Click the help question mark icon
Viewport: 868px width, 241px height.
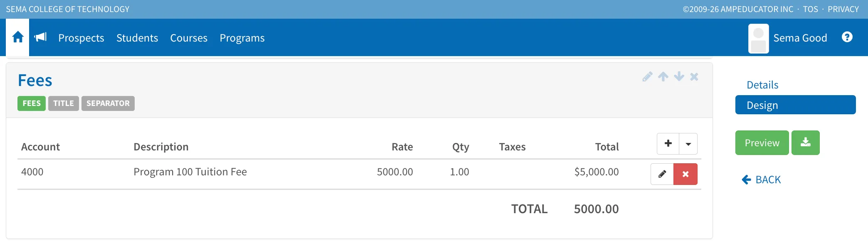(x=847, y=37)
